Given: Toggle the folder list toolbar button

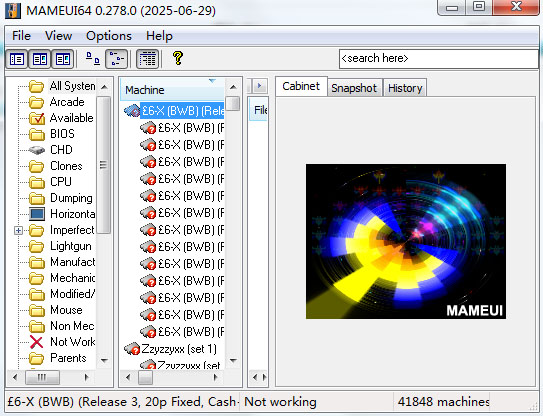Looking at the screenshot, I should coord(17,59).
